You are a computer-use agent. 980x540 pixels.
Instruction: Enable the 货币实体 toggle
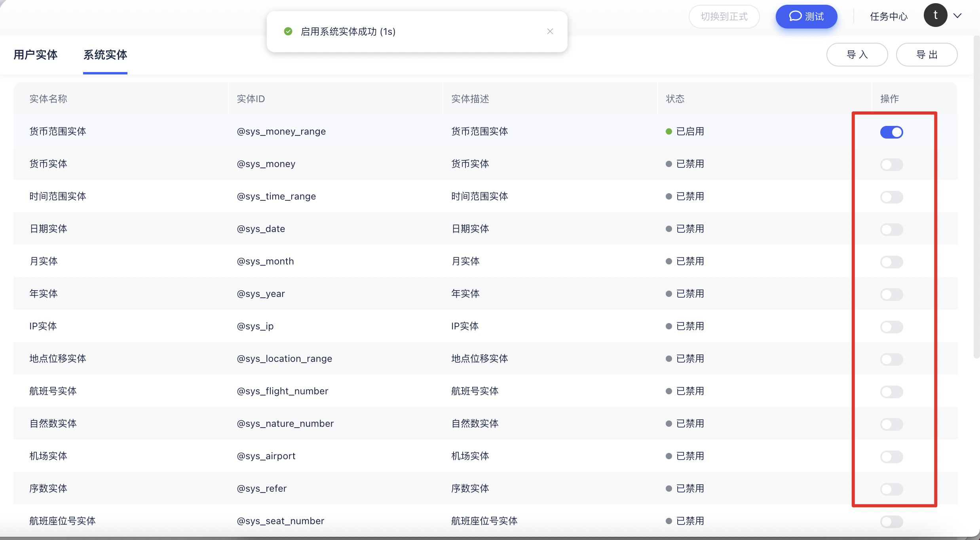click(x=891, y=165)
